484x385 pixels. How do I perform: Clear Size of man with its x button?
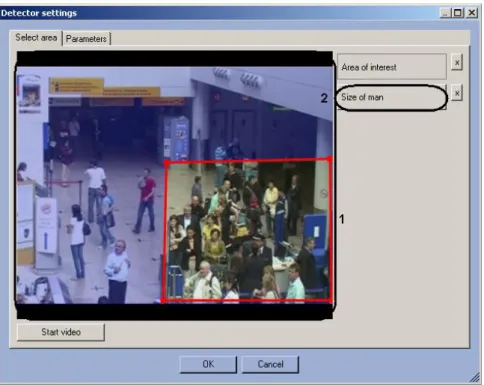coord(457,93)
